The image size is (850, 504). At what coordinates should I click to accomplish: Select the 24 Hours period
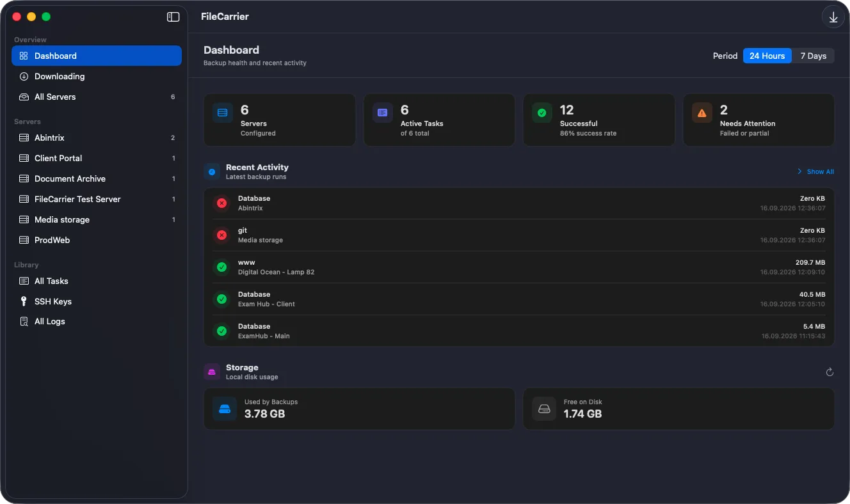click(x=767, y=56)
